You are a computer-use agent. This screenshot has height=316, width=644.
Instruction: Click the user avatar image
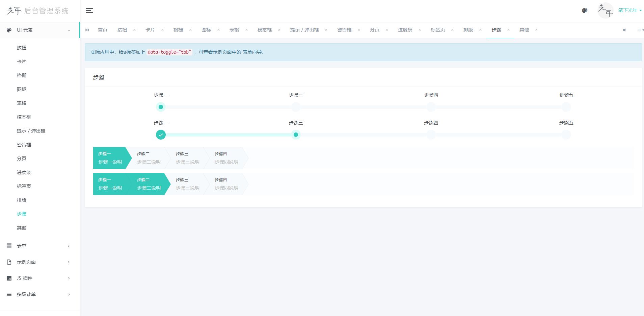pyautogui.click(x=605, y=10)
